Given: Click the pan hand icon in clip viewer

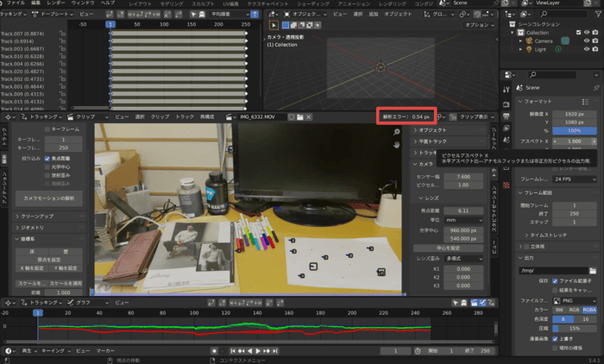Looking at the screenshot, I should tap(397, 147).
